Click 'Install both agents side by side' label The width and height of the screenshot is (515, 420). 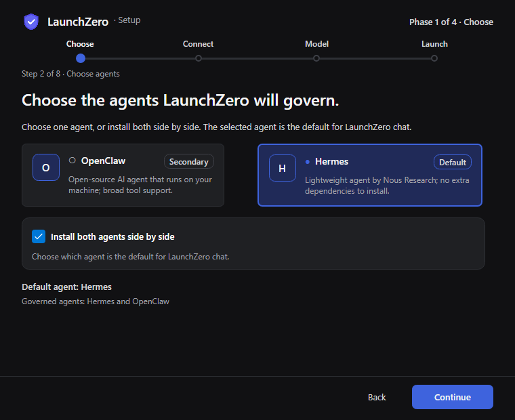coord(112,237)
